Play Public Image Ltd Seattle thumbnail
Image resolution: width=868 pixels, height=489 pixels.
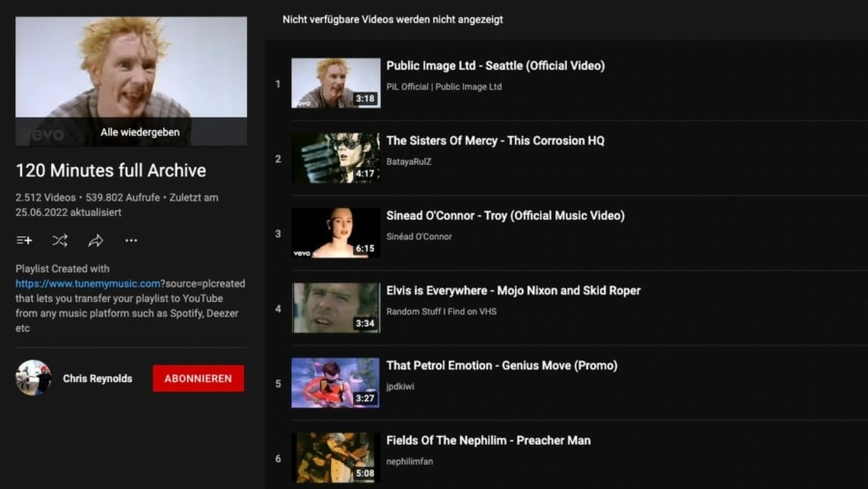pyautogui.click(x=336, y=83)
